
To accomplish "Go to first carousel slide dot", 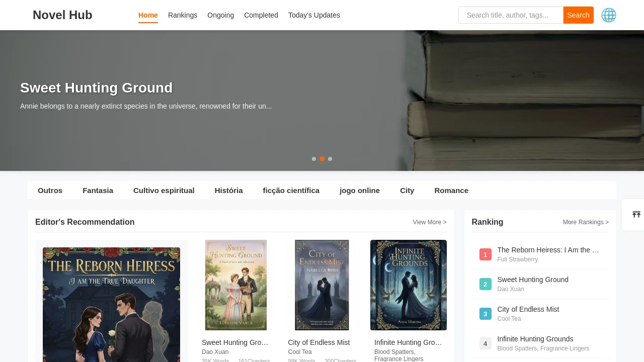I will [314, 159].
